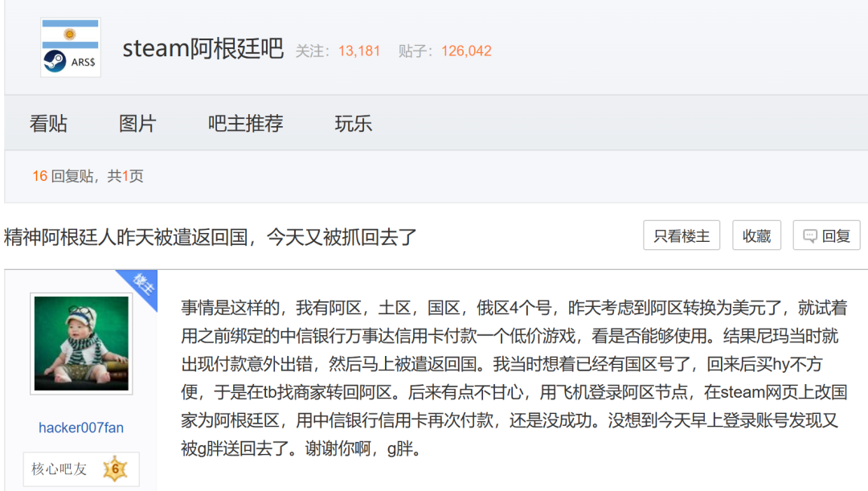The width and height of the screenshot is (868, 491).
Task: Open the steam阿根廷吧 forum logo image
Action: [x=70, y=47]
